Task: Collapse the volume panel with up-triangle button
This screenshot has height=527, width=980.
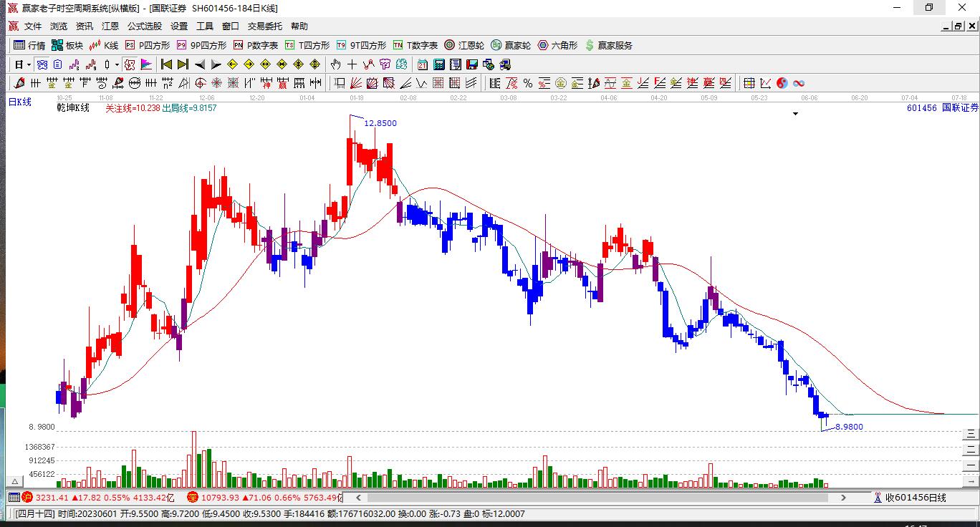Action: point(13,482)
